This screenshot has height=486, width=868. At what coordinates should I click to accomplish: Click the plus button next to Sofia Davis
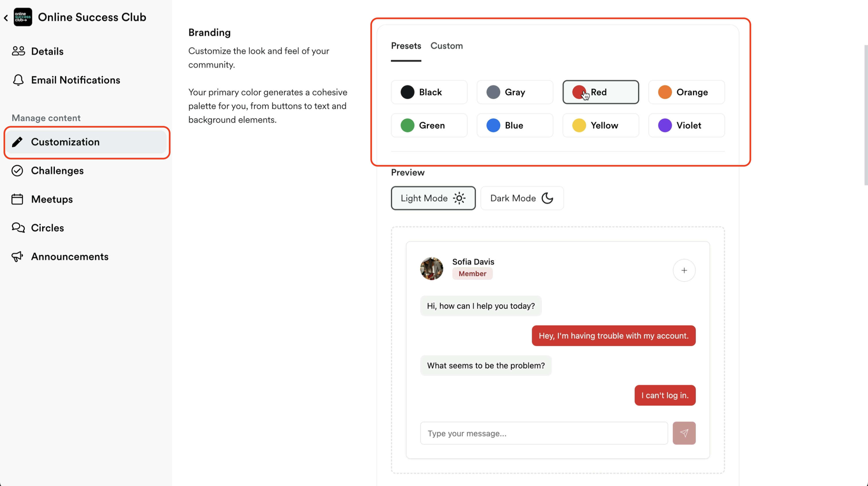(x=684, y=271)
